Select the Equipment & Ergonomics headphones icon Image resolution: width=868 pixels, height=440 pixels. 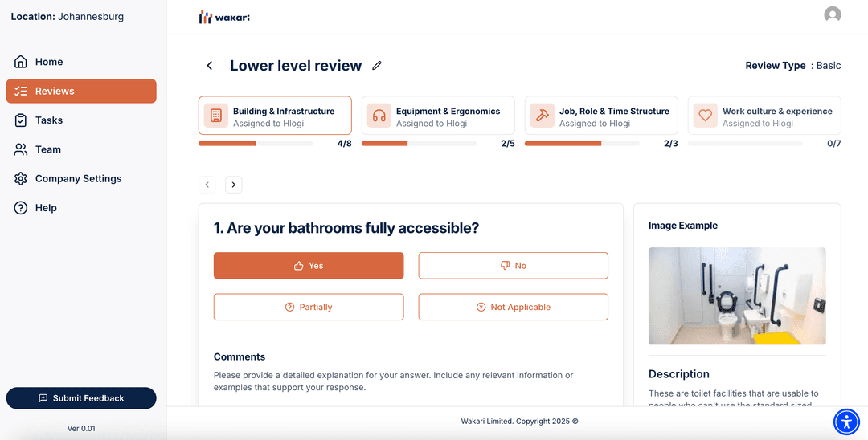(x=379, y=116)
